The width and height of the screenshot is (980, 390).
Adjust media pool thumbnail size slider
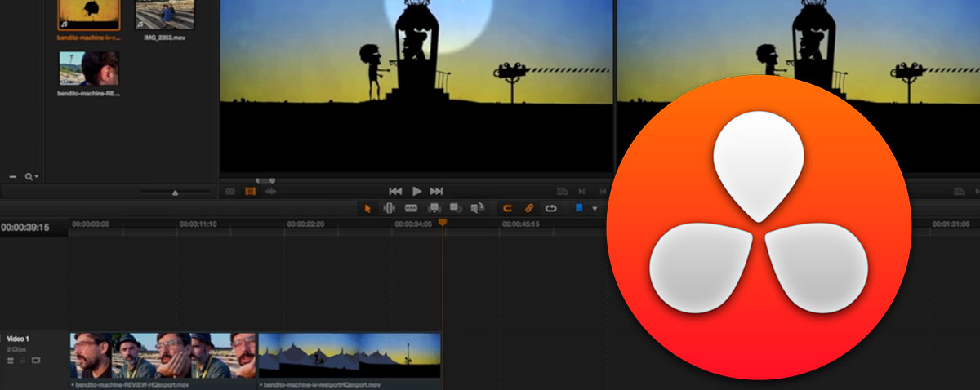(175, 193)
